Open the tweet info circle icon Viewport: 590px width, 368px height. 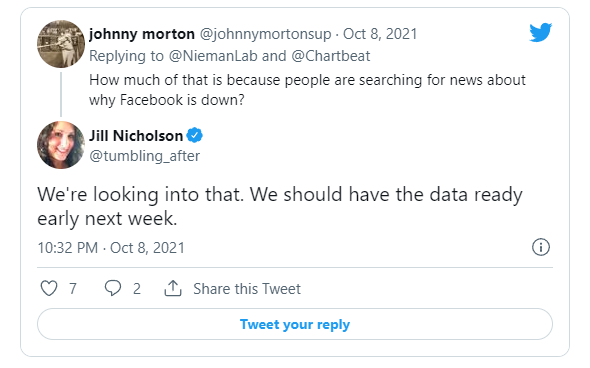click(541, 247)
